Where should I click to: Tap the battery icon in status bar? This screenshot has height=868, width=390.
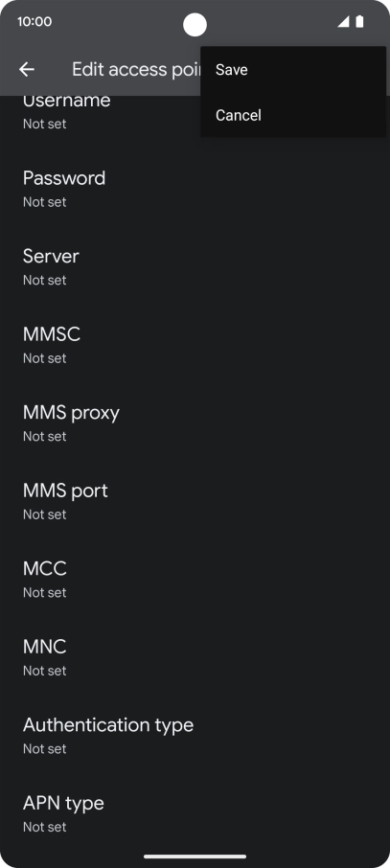[359, 22]
